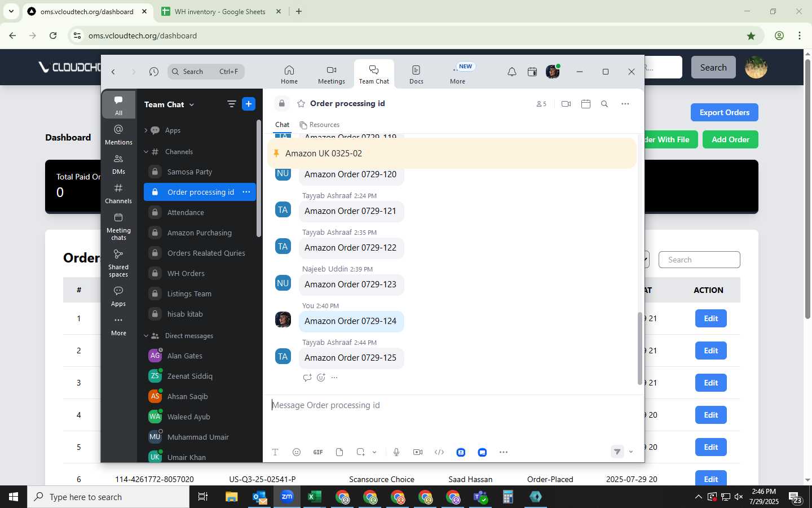Toggle text formatting in composer
812x508 pixels.
275,452
